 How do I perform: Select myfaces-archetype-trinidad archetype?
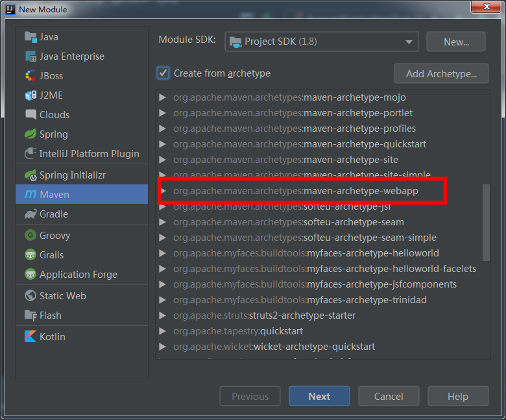(x=300, y=300)
